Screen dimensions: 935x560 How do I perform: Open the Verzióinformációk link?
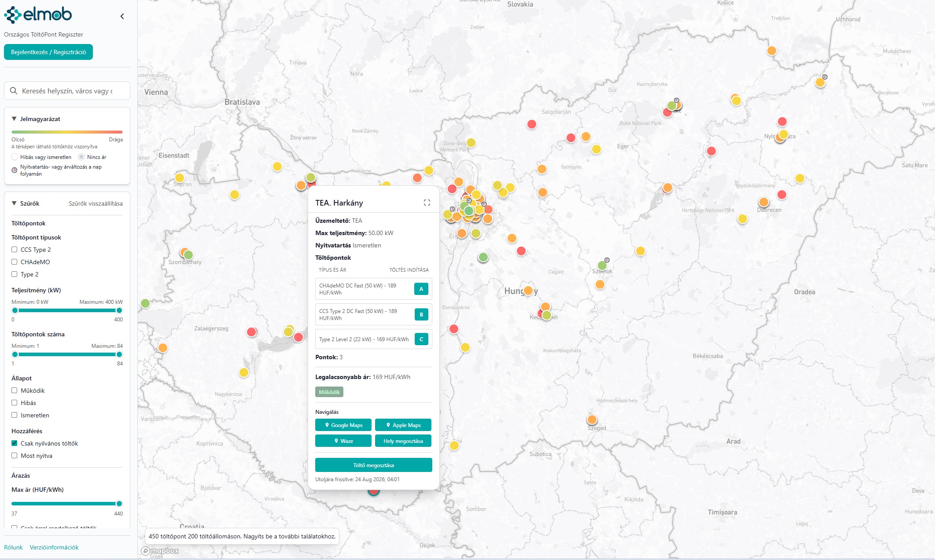coord(54,547)
